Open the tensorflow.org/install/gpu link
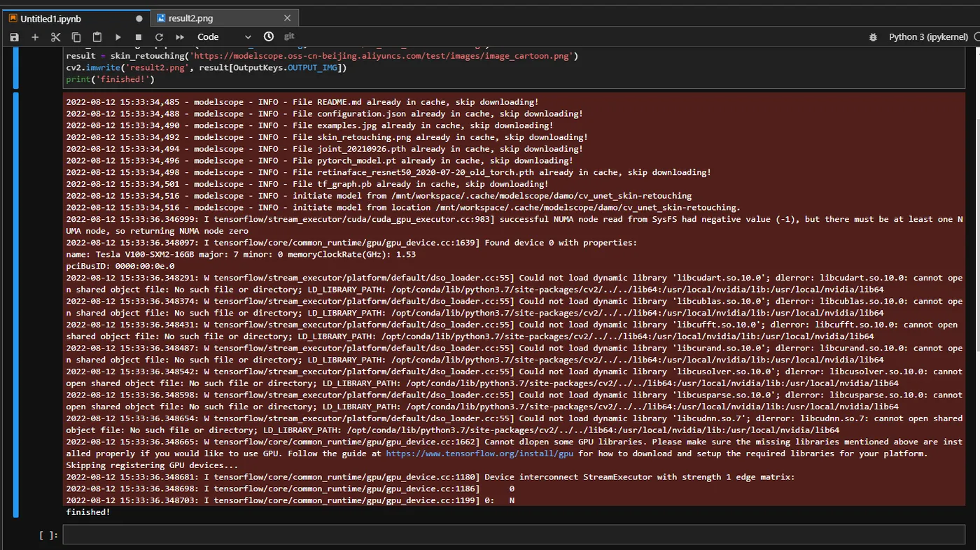980x550 pixels. [x=479, y=453]
